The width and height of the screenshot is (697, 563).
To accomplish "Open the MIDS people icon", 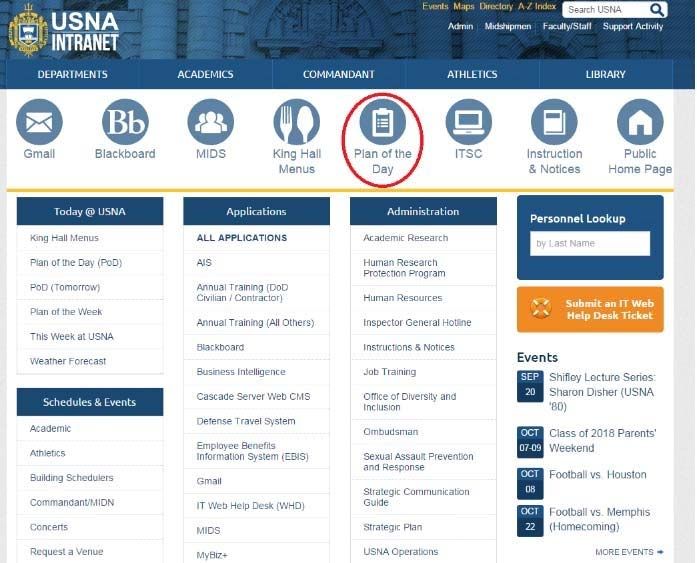I will [211, 122].
